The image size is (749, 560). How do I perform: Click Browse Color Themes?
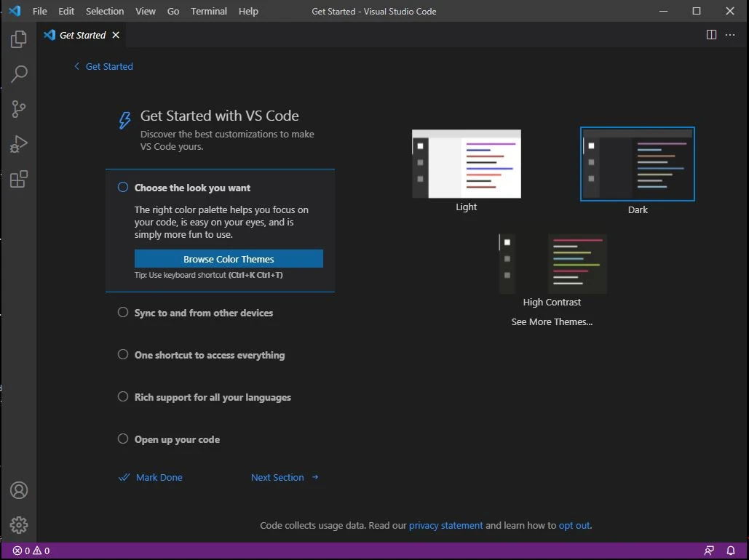click(228, 258)
